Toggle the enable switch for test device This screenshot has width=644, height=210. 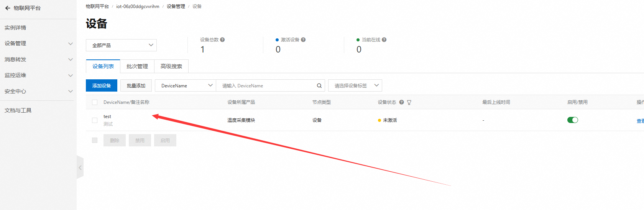[x=572, y=120]
